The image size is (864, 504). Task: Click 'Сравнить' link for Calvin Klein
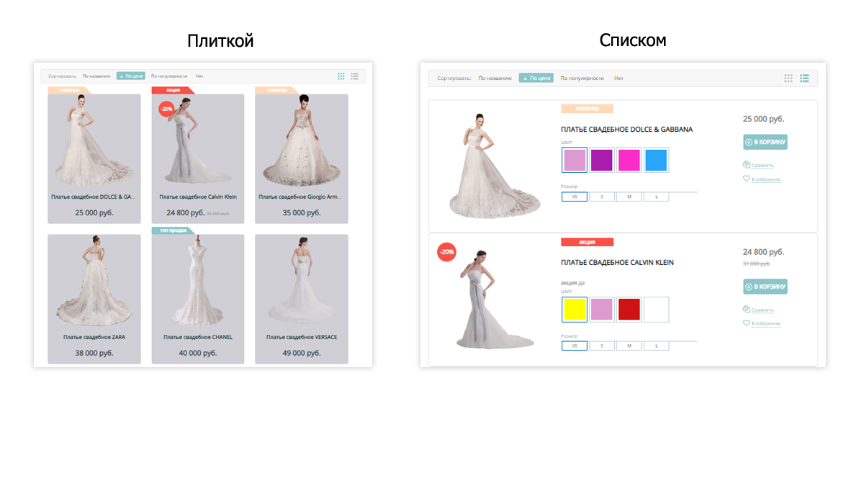tap(762, 310)
